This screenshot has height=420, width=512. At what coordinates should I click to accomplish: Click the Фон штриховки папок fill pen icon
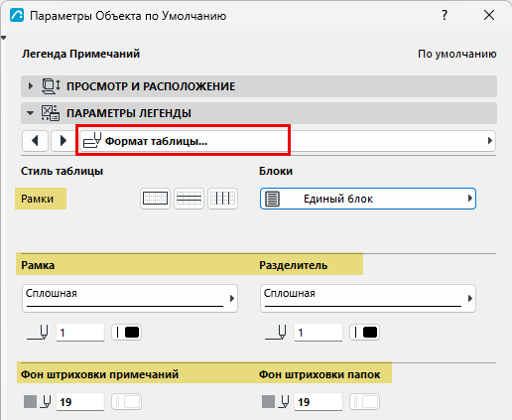coord(275,402)
